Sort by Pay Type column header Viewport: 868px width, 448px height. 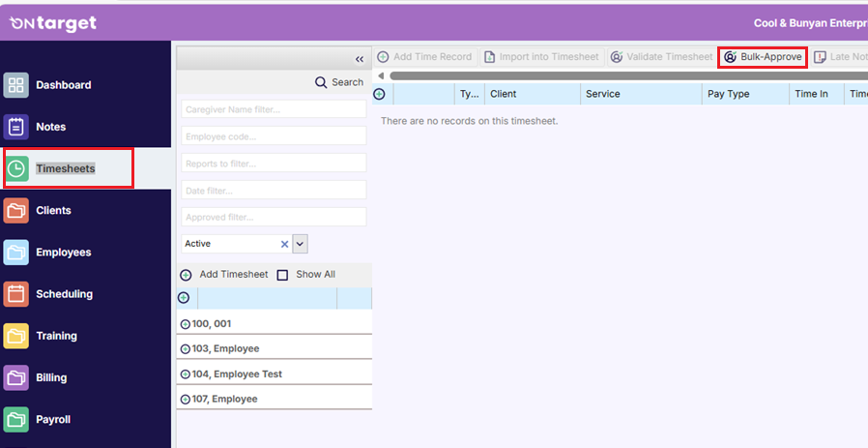pyautogui.click(x=745, y=94)
